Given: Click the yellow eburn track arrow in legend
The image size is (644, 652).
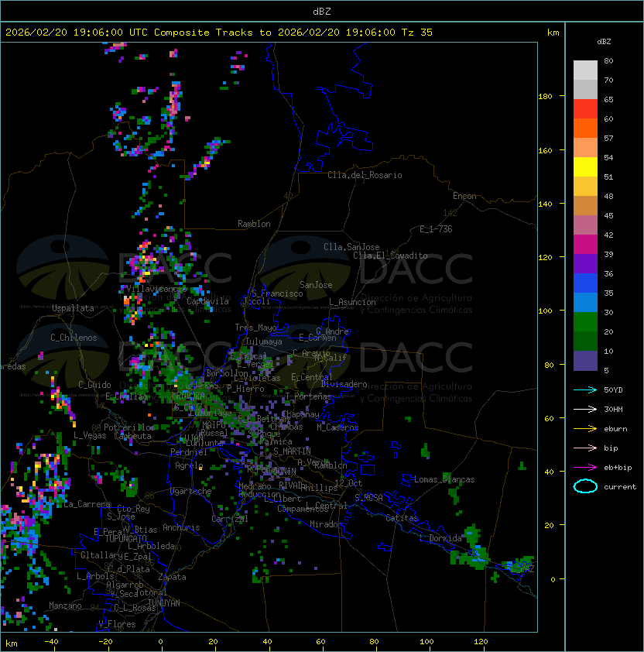Looking at the screenshot, I should click(585, 429).
